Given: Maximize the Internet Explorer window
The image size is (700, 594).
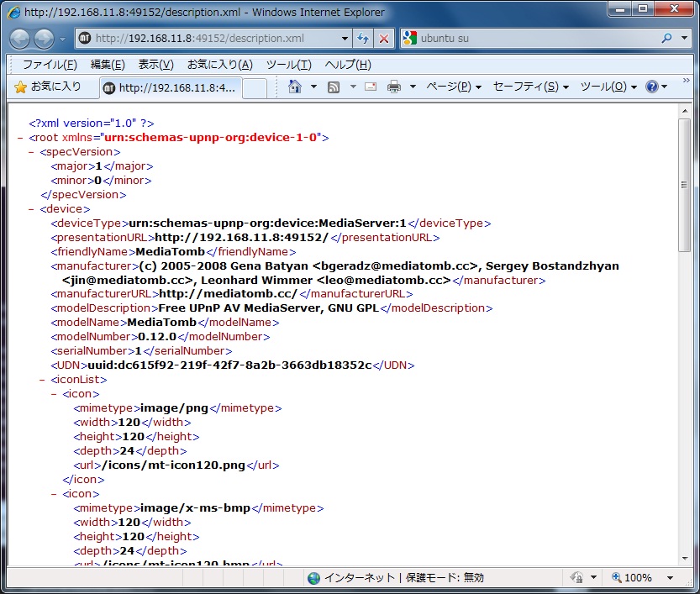Looking at the screenshot, I should (643, 8).
